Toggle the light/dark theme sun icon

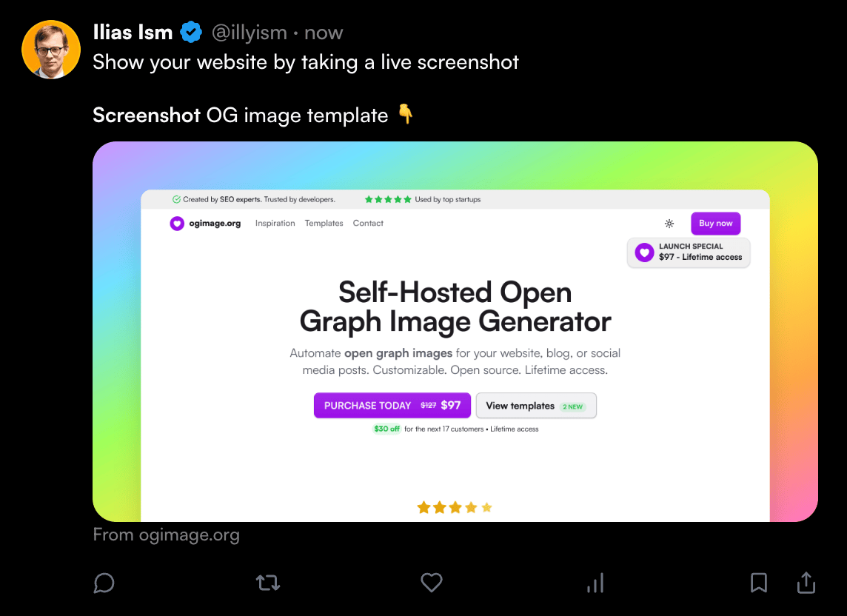pyautogui.click(x=669, y=224)
